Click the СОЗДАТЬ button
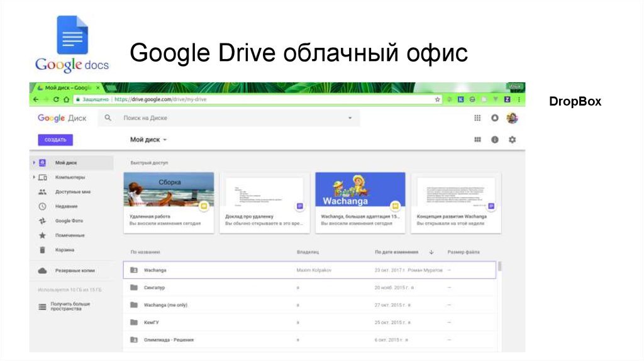 [x=55, y=140]
